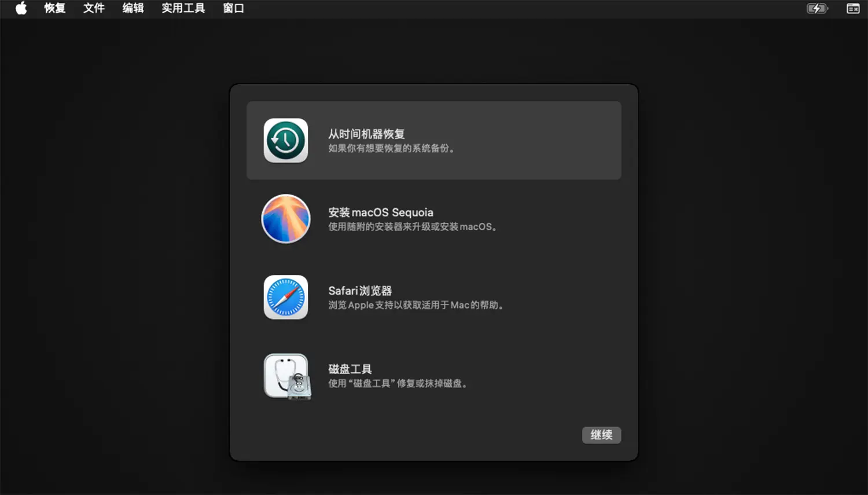
Task: Open the 窗口 menu
Action: click(x=233, y=8)
